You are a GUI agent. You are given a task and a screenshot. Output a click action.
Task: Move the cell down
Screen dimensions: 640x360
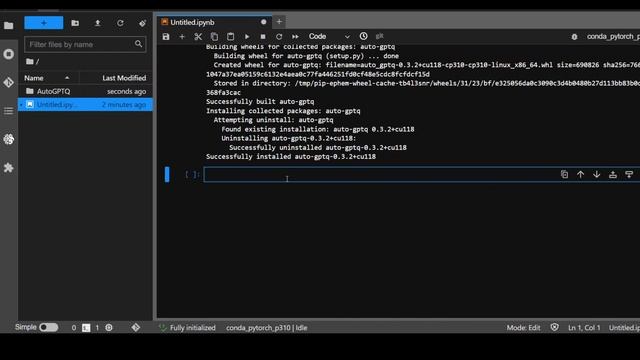pyautogui.click(x=597, y=175)
